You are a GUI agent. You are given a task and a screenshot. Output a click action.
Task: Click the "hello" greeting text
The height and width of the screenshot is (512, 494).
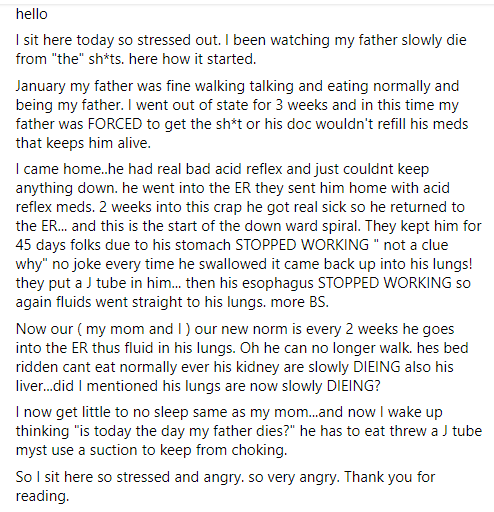pyautogui.click(x=32, y=14)
